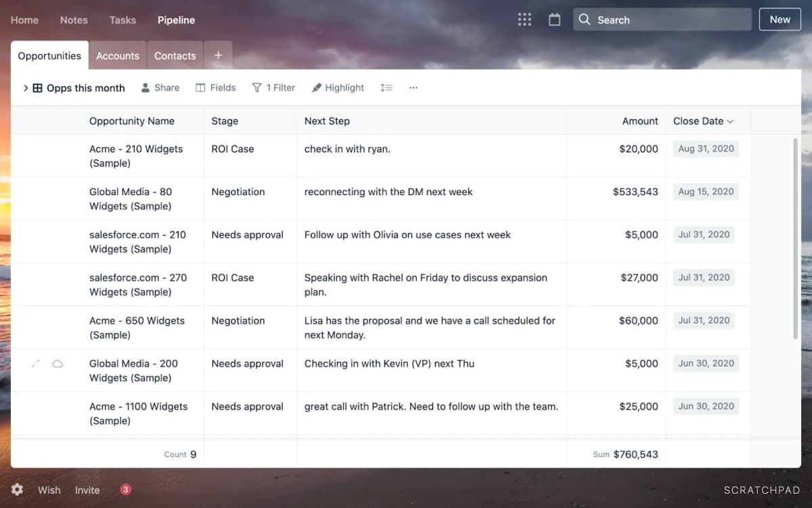Click the Next Step column header
Viewport: 812px width, 508px height.
[x=327, y=121]
